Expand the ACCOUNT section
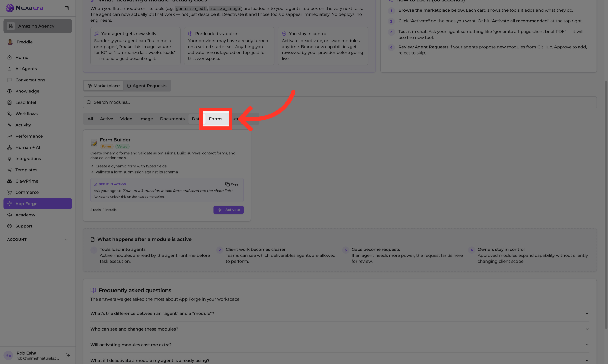 [38, 240]
